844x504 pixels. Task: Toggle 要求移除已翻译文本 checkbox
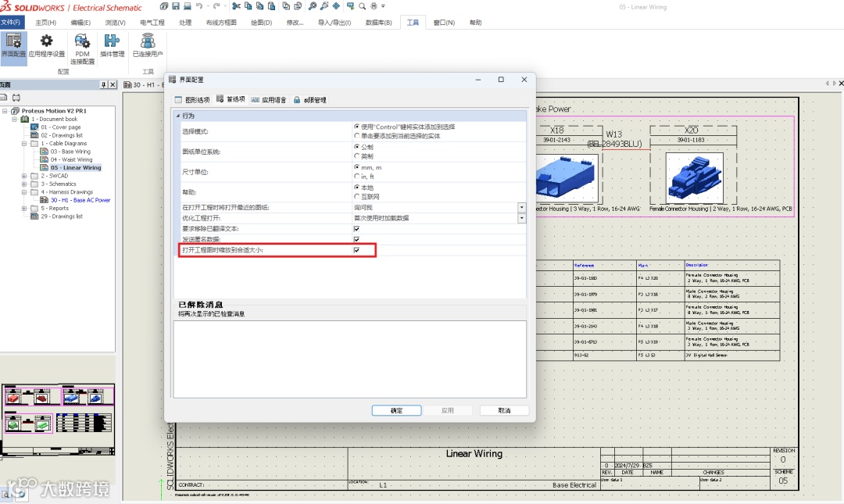(x=356, y=229)
